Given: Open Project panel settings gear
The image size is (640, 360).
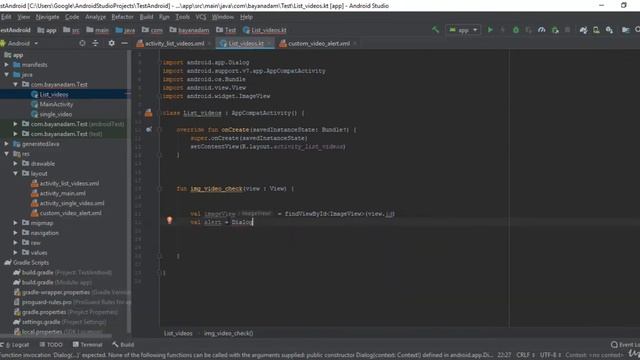Looking at the screenshot, I should point(111,43).
